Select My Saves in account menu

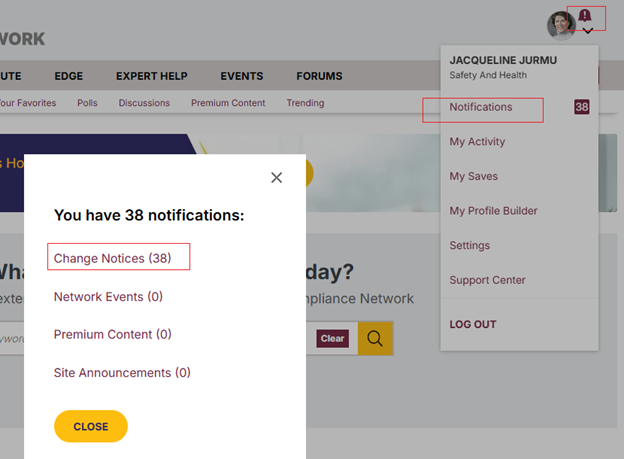point(473,176)
